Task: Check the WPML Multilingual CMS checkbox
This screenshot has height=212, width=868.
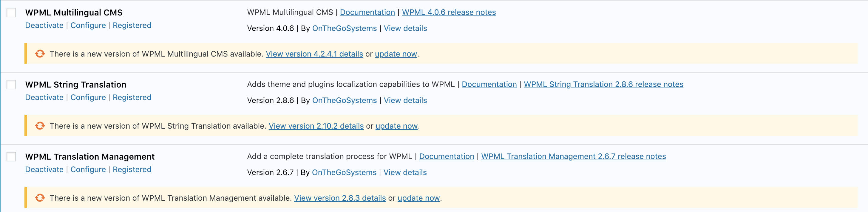Action: (11, 13)
